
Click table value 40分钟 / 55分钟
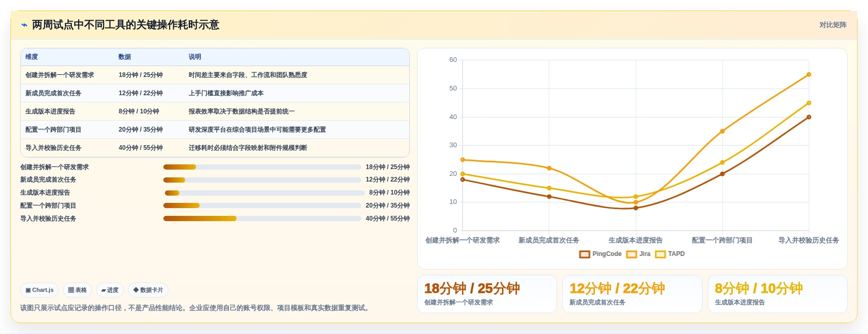click(x=140, y=148)
